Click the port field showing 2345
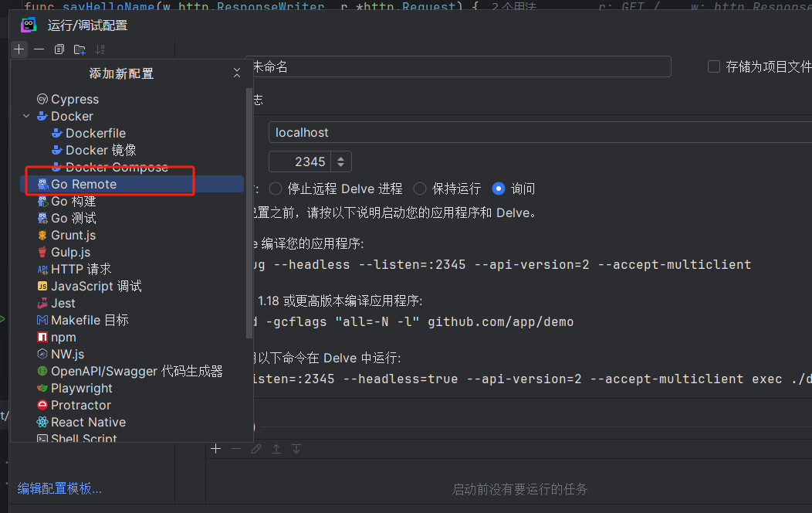Screen dimensions: 812x513 300,161
